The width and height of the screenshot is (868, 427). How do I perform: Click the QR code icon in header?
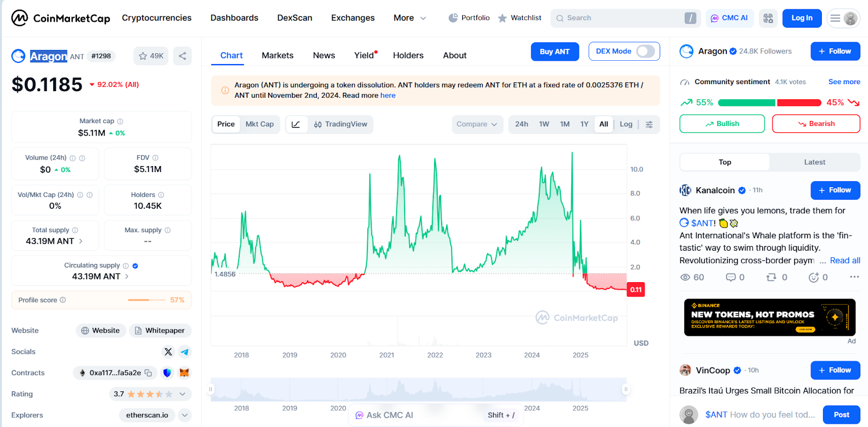coord(768,18)
